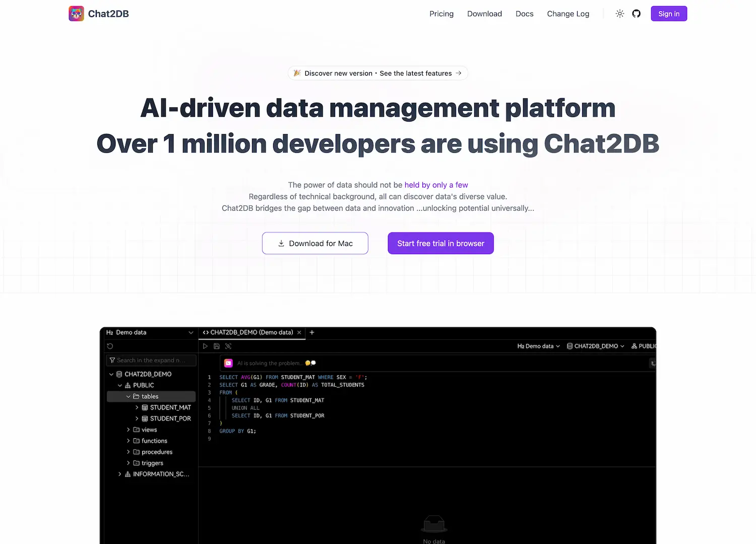
Task: Click the 'held by only a few' link
Action: point(436,185)
